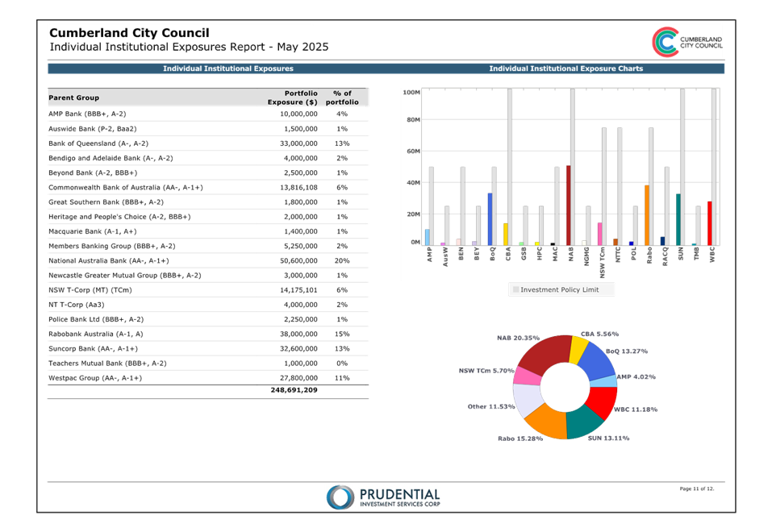Click the 0% value in Teachers Mutual row
772x532 pixels.
(342, 364)
